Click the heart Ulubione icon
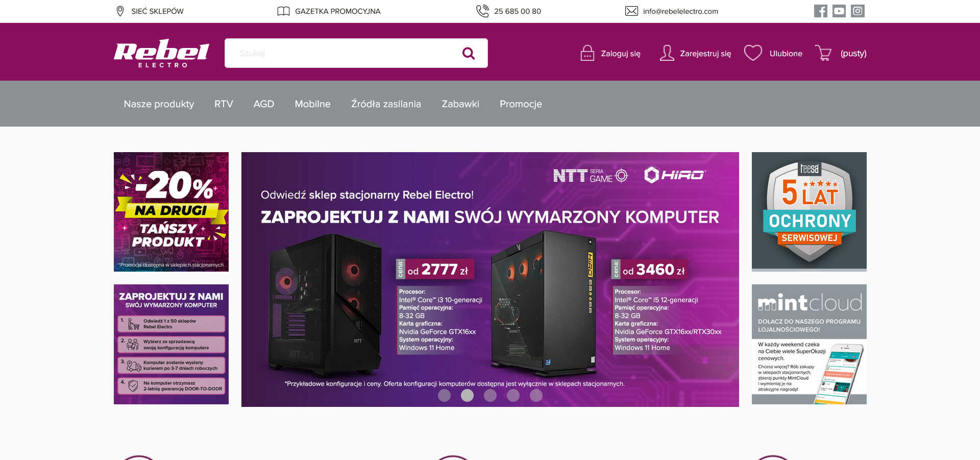 [x=753, y=53]
